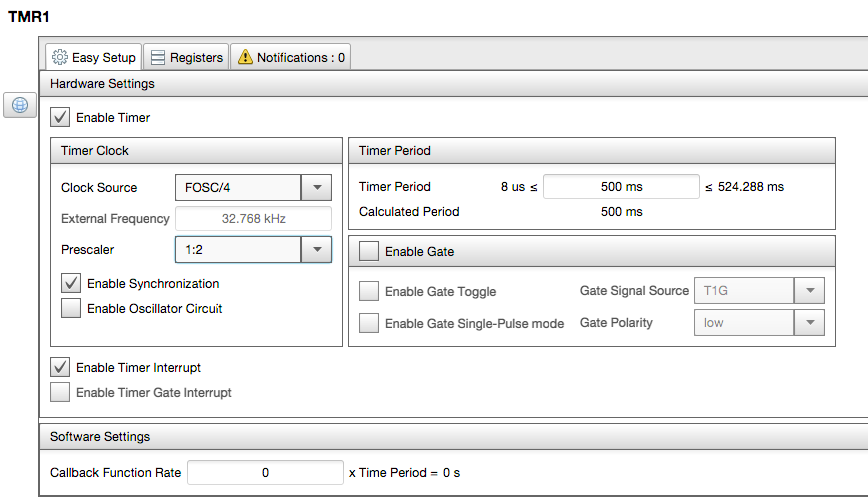This screenshot has width=868, height=503.
Task: Check Enable Oscillator Circuit
Action: 71,309
